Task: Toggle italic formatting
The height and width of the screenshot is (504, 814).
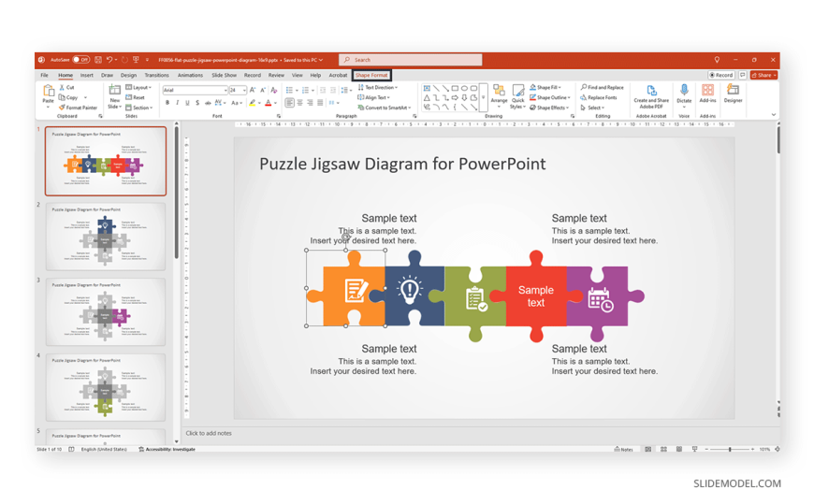Action: tap(178, 103)
